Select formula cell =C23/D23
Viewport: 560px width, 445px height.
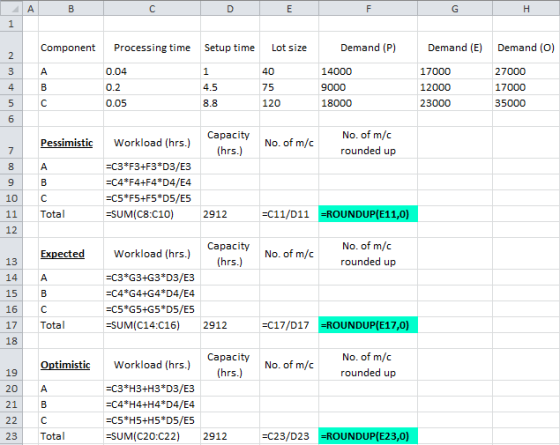click(289, 436)
